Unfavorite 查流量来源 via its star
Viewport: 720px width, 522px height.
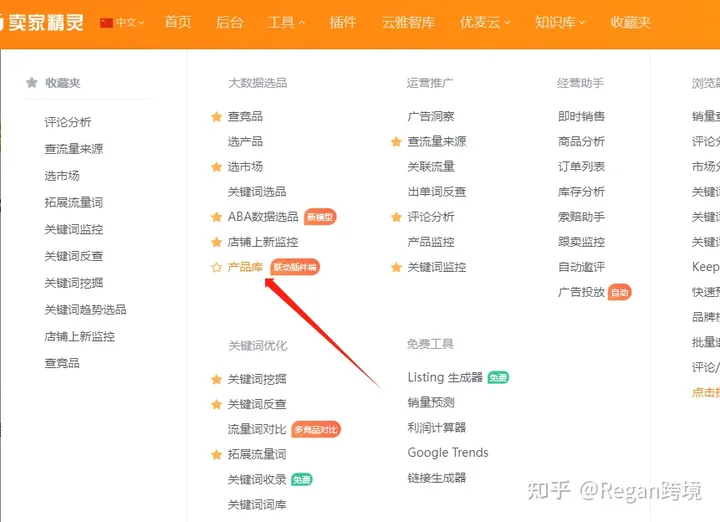(x=396, y=142)
